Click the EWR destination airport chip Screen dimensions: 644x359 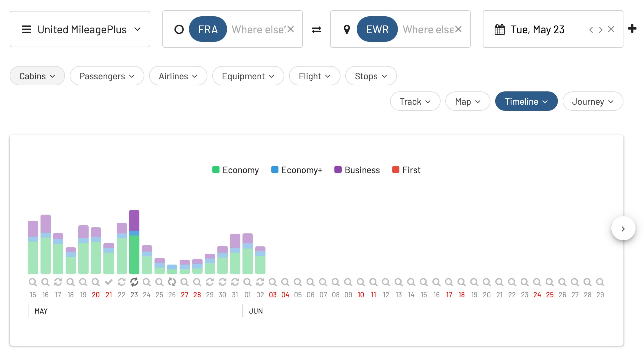pyautogui.click(x=377, y=29)
